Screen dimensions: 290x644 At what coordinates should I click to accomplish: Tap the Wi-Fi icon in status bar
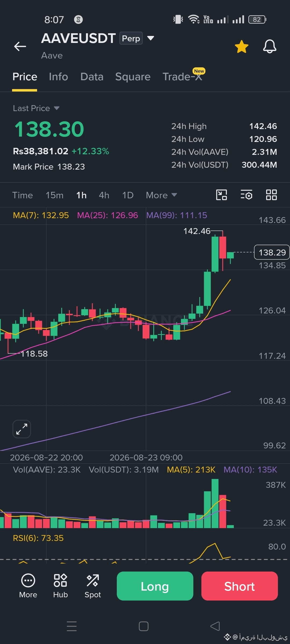[193, 19]
